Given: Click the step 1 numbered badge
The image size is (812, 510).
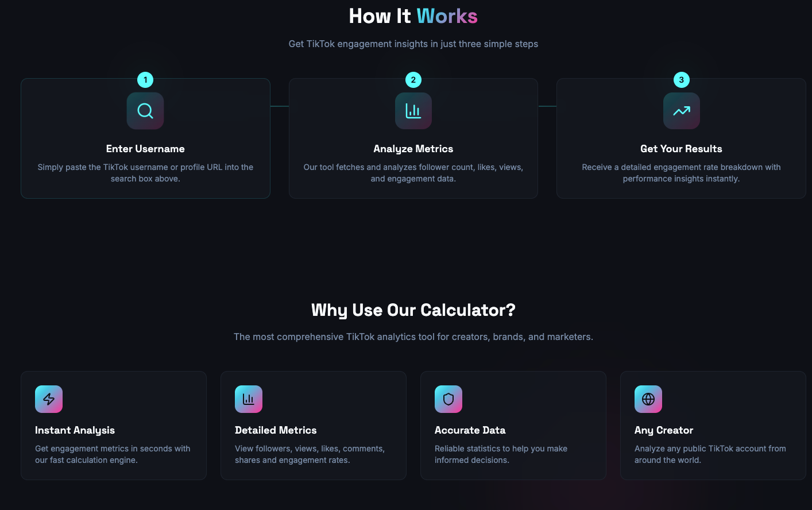Looking at the screenshot, I should [x=145, y=80].
